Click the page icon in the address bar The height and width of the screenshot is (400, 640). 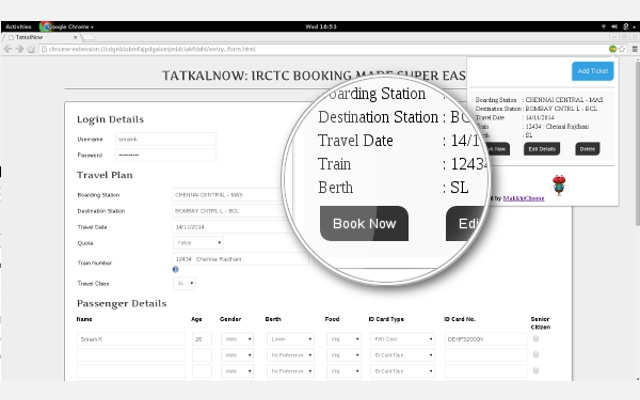44,49
